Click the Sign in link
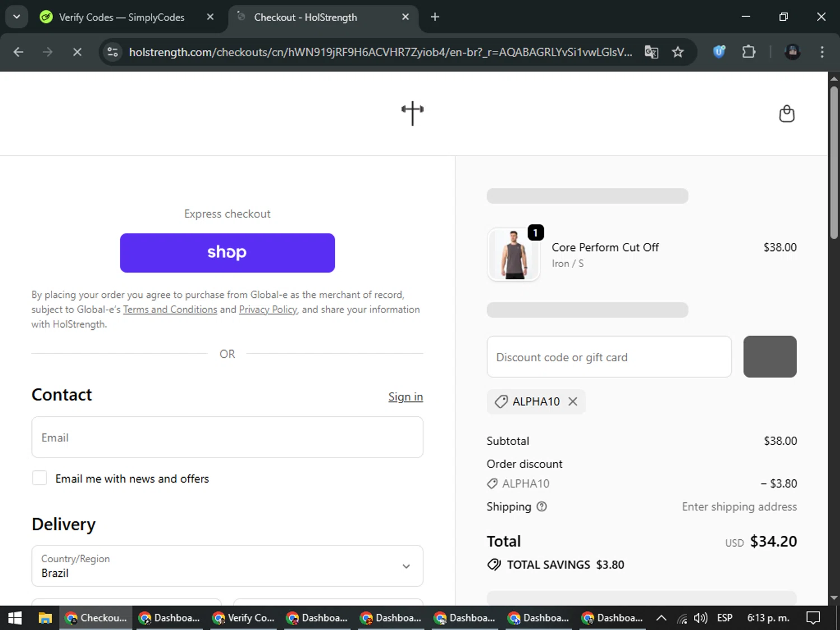Viewport: 840px width, 630px height. [405, 397]
